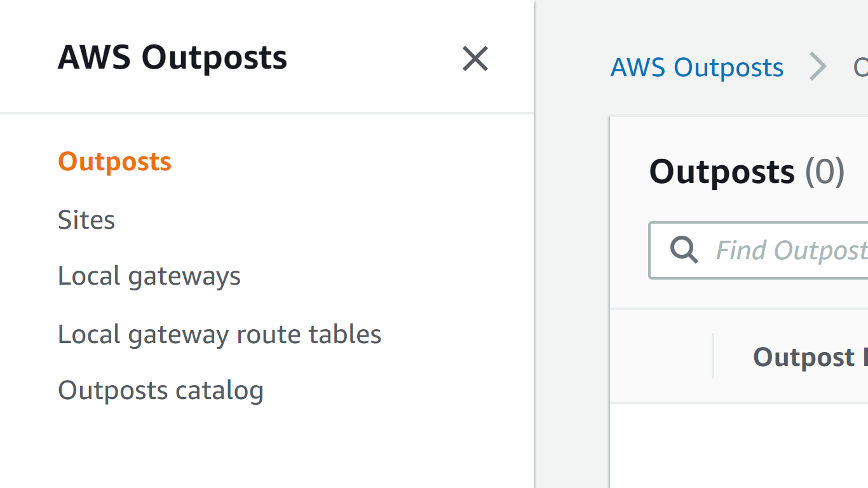Select Local gateways in the navigation
868x488 pixels.
[x=149, y=276]
